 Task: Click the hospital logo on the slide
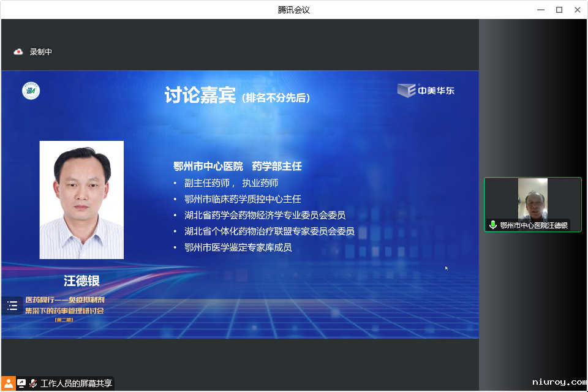pyautogui.click(x=31, y=91)
